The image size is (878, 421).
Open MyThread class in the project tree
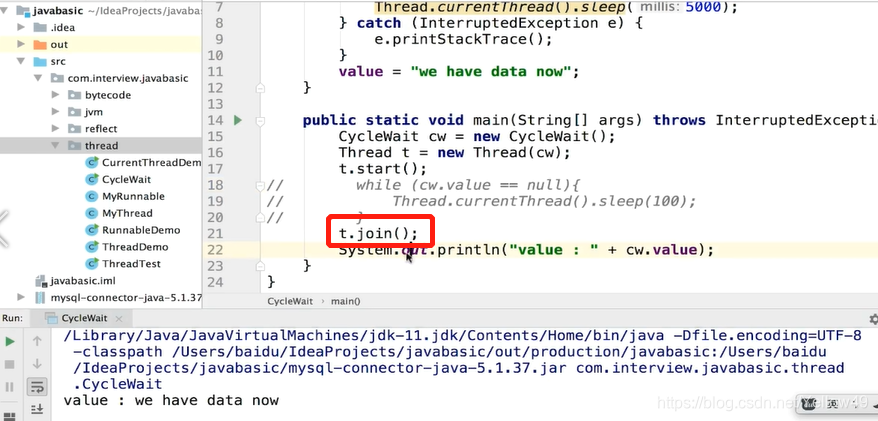tap(127, 213)
